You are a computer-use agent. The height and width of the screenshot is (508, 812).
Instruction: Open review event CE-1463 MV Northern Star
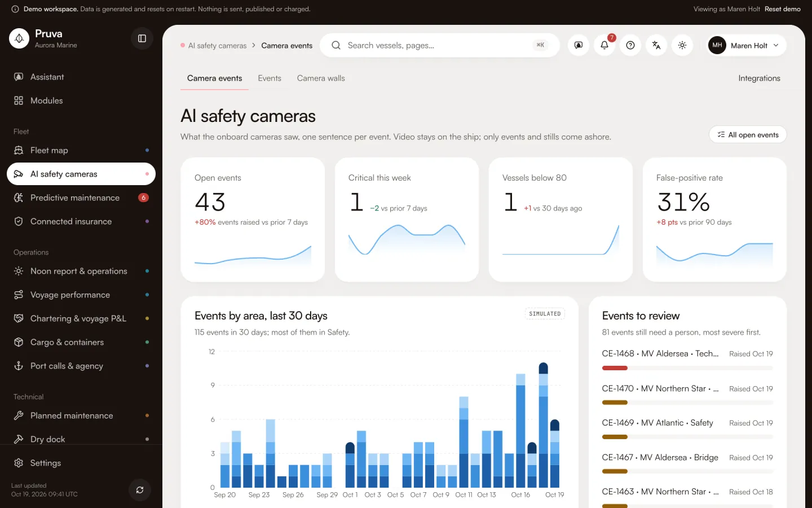click(687, 497)
